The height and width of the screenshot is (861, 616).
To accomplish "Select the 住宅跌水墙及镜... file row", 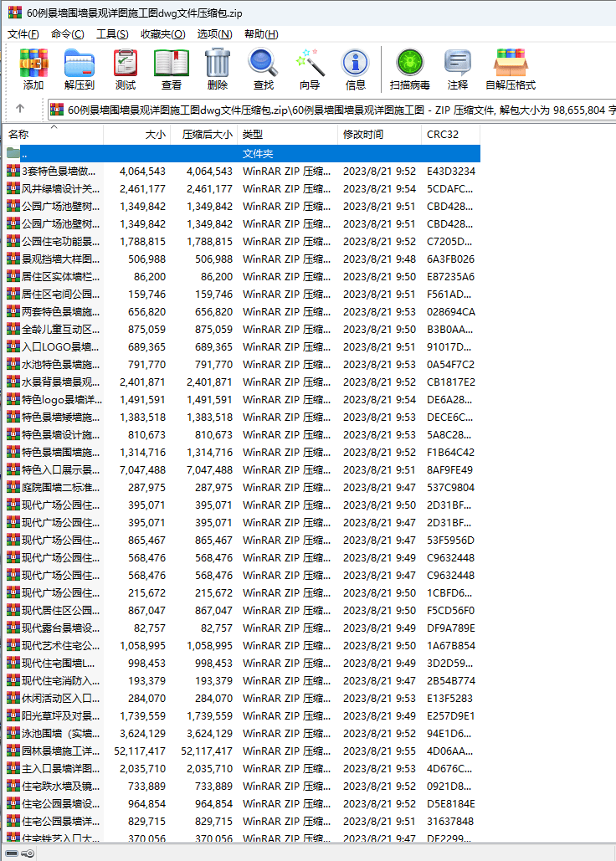I will (x=243, y=786).
